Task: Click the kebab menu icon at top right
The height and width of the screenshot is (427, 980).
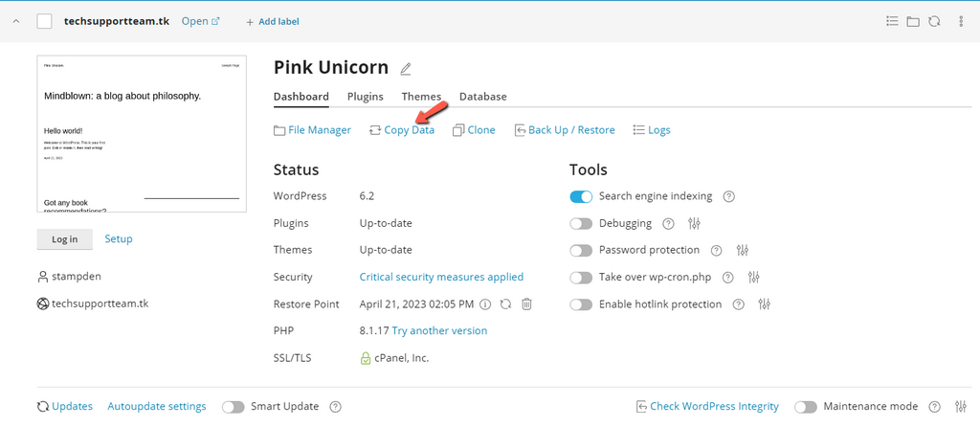Action: (960, 21)
